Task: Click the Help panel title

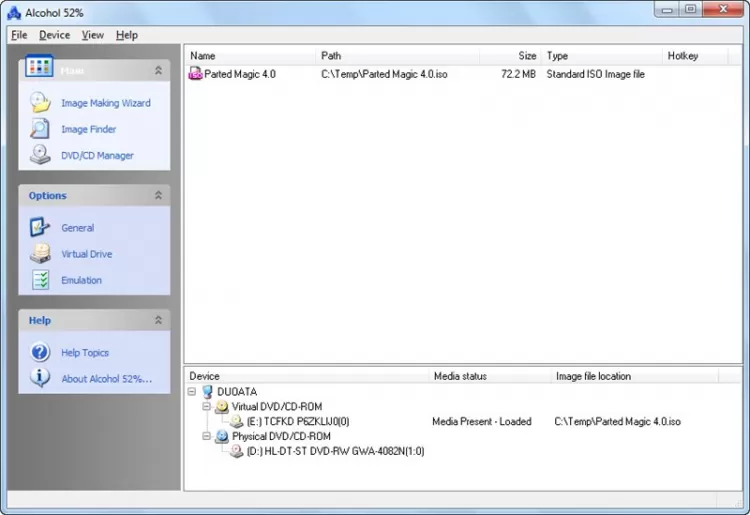Action: pos(40,320)
